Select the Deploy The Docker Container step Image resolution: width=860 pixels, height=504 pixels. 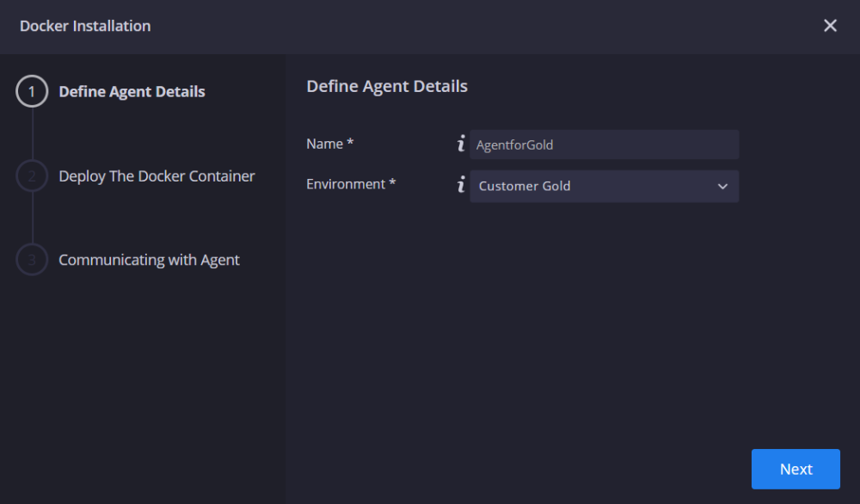156,175
